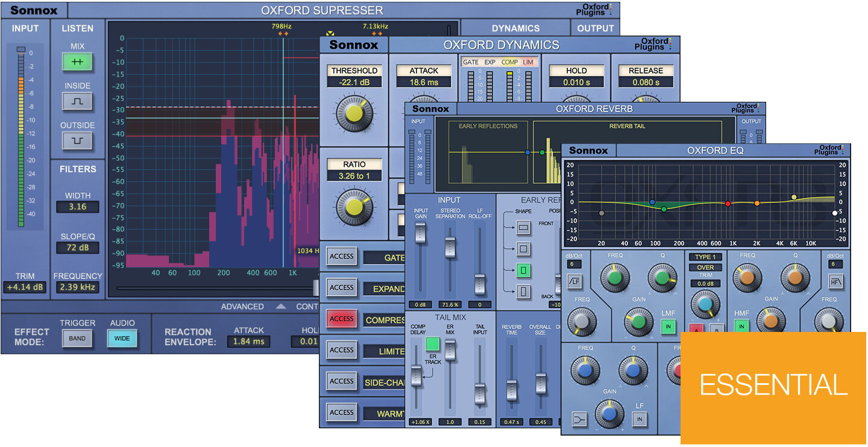Click the orange HMF node on EQ graph

tap(757, 204)
